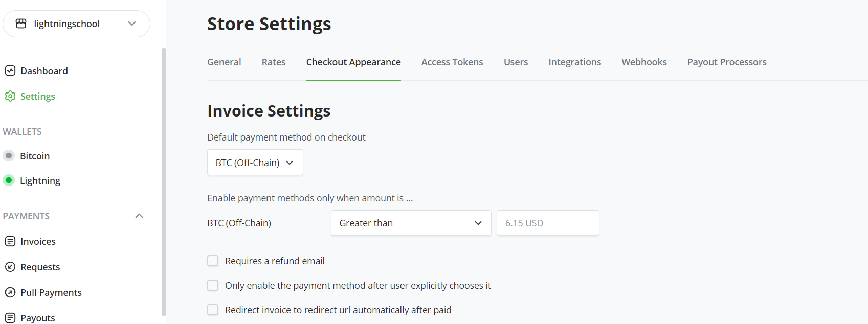This screenshot has height=324, width=868.
Task: Collapse the Payments sidebar section
Action: coord(139,216)
